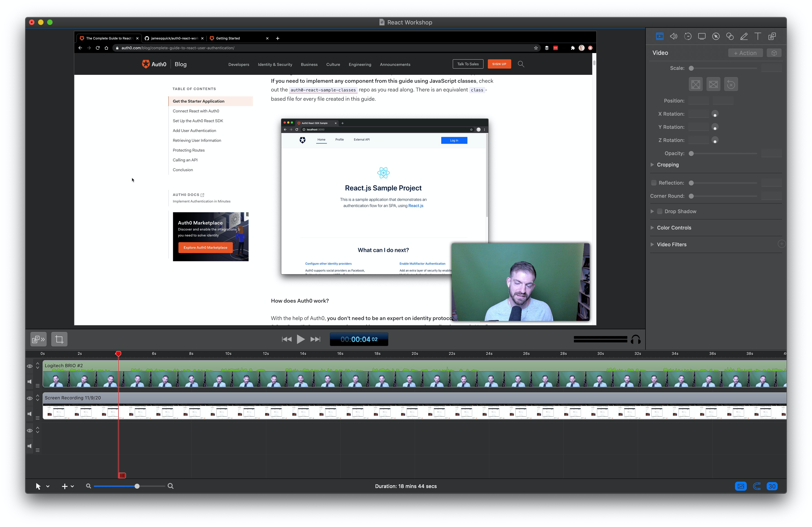Open Logitech BRIO #2 track menu lines icon
The width and height of the screenshot is (812, 527).
[38, 386]
